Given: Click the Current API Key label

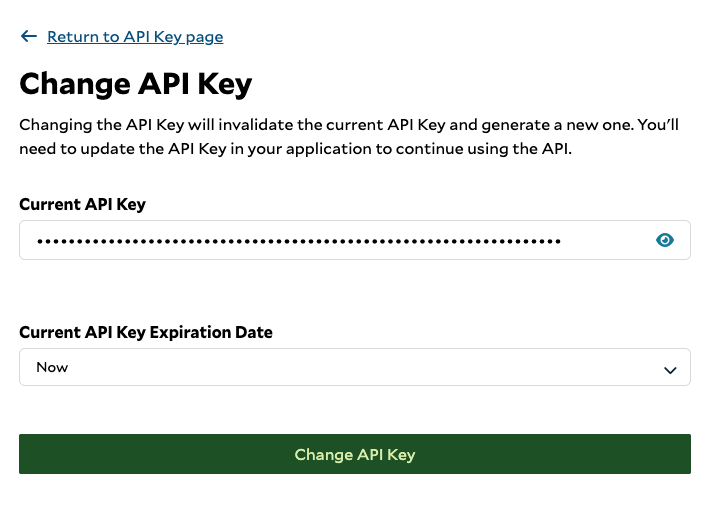Looking at the screenshot, I should [82, 204].
